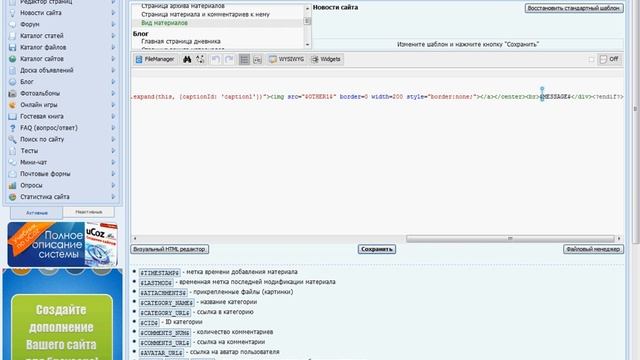Open the FAQ (вопрос/ответ) menu item

(49, 128)
